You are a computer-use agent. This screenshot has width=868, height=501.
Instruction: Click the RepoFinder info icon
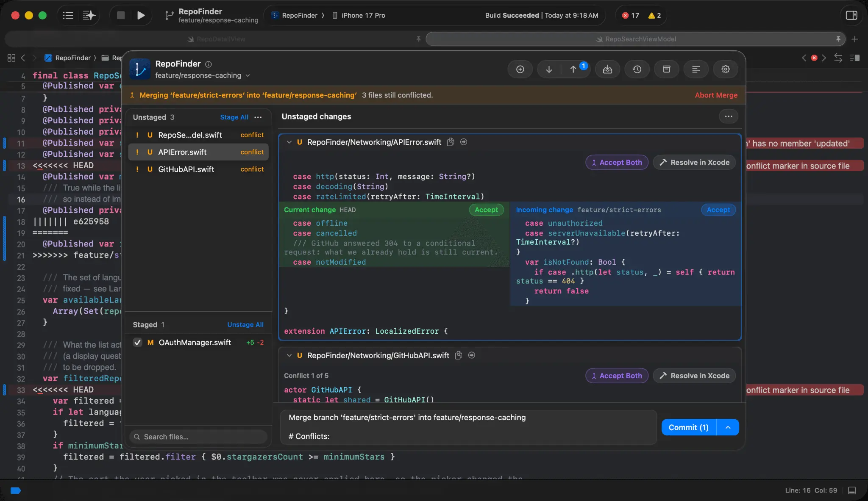(209, 64)
